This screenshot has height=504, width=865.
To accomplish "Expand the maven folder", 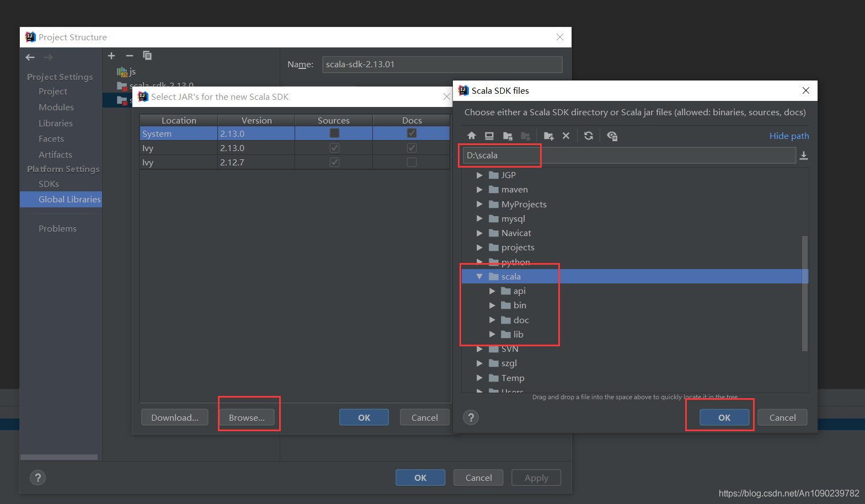I will coord(479,190).
